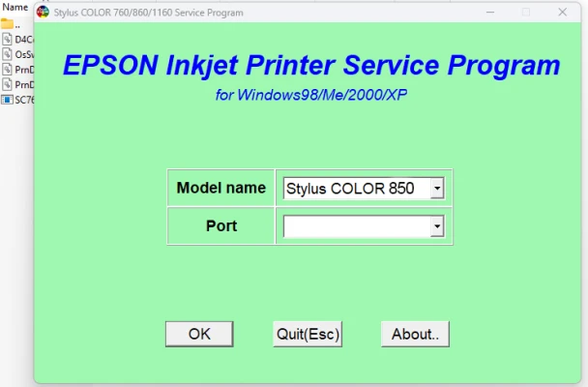Select the OsSv file icon in file list

click(7, 54)
